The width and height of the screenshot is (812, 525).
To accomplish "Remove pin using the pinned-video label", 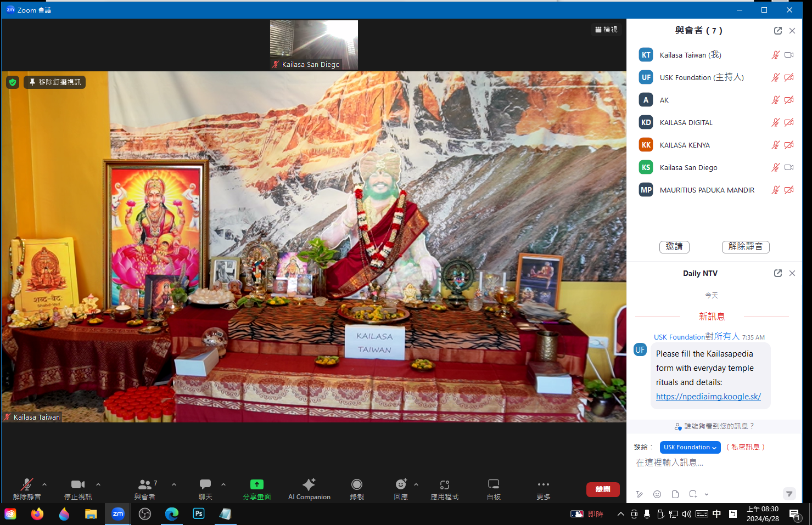I will coord(55,82).
